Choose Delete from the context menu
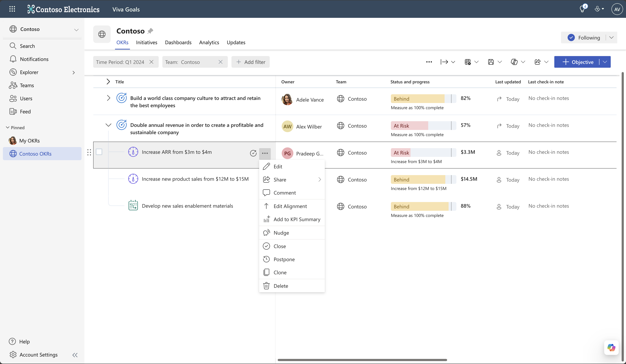Image resolution: width=626 pixels, height=364 pixels. click(x=292, y=286)
